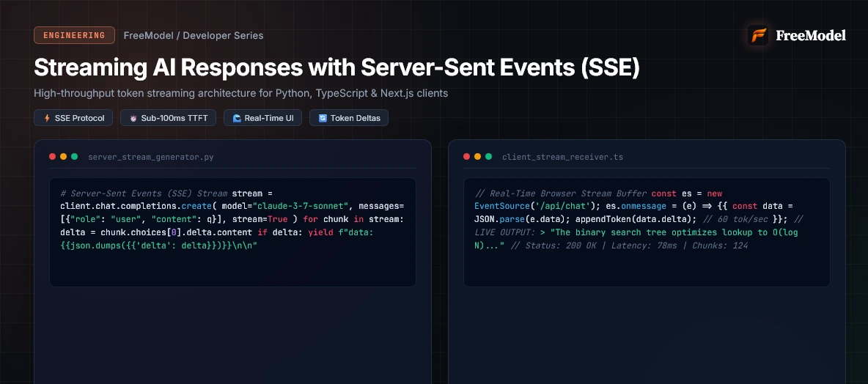Select the server_stream_generator.py file name
The height and width of the screenshot is (384, 868).
point(150,157)
